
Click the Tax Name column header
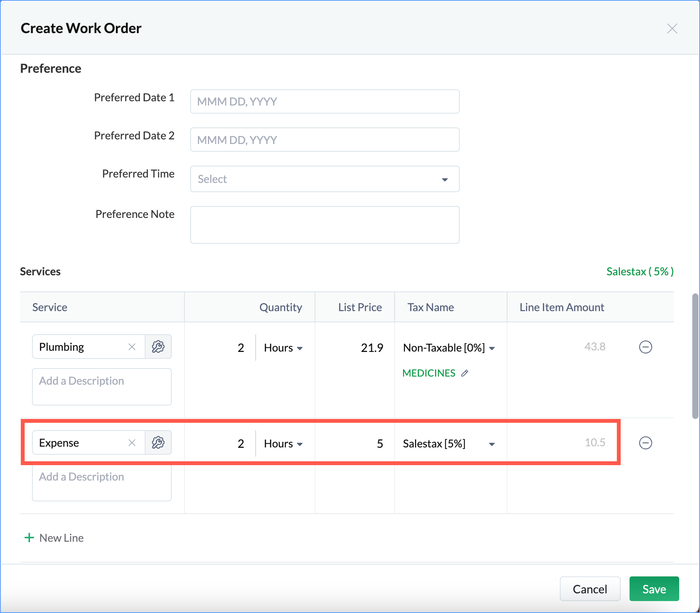[430, 307]
